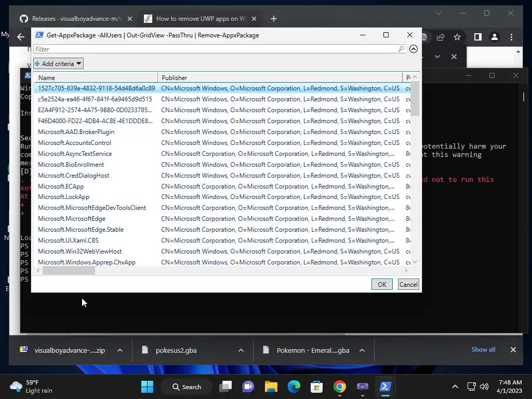Open the weather widget showing 59°F

(x=31, y=387)
